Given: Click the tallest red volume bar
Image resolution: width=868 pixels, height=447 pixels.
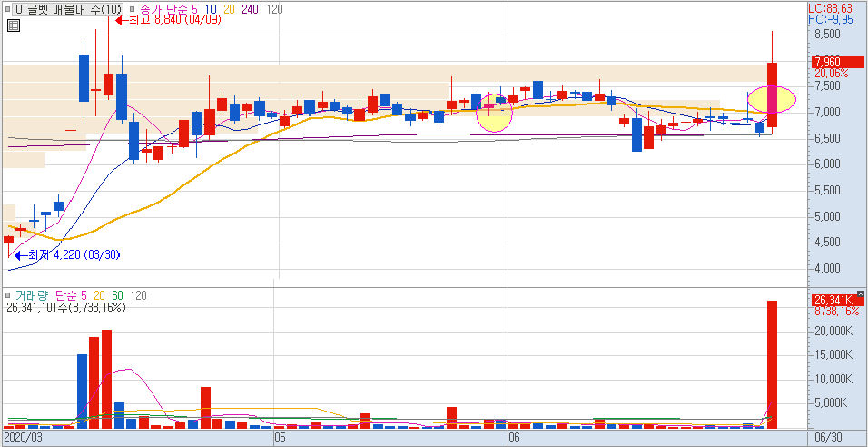Looking at the screenshot, I should pos(773,364).
